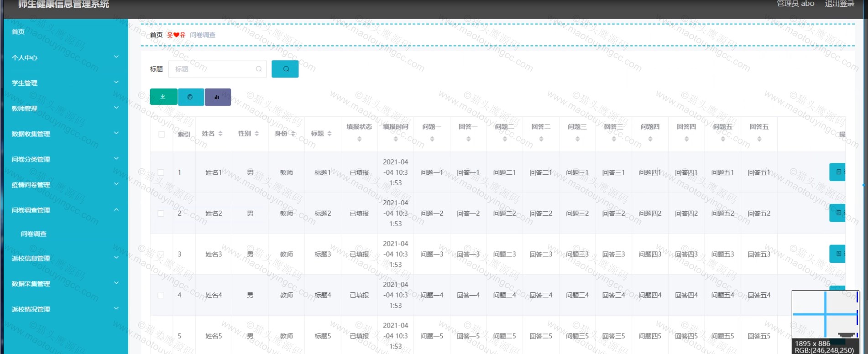
Task: Open the details button for row 姓名2
Action: (x=837, y=213)
